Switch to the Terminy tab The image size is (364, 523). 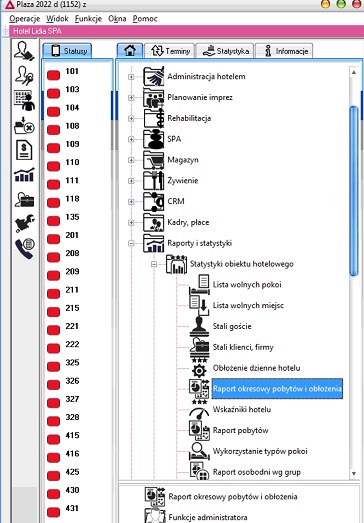[170, 51]
